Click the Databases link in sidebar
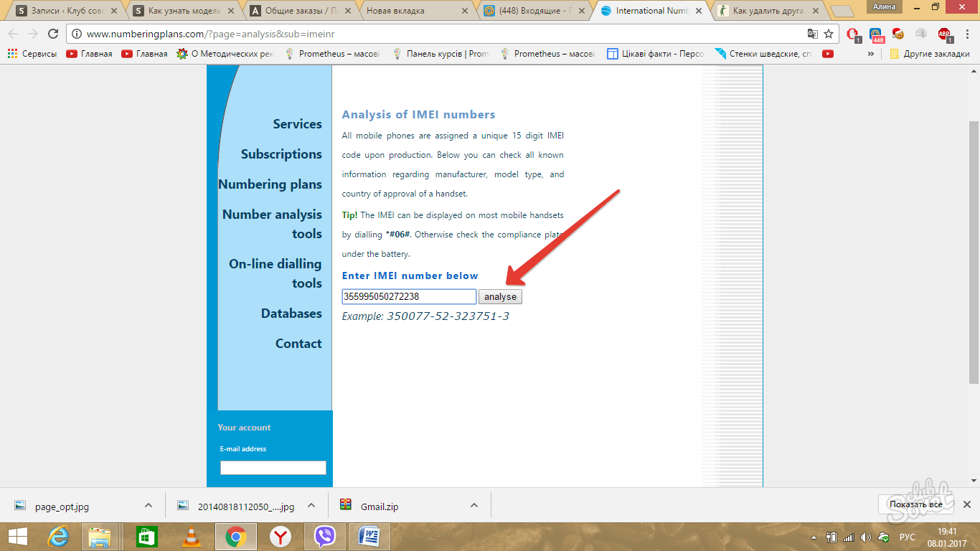Screen dimensions: 980x551 coord(291,314)
